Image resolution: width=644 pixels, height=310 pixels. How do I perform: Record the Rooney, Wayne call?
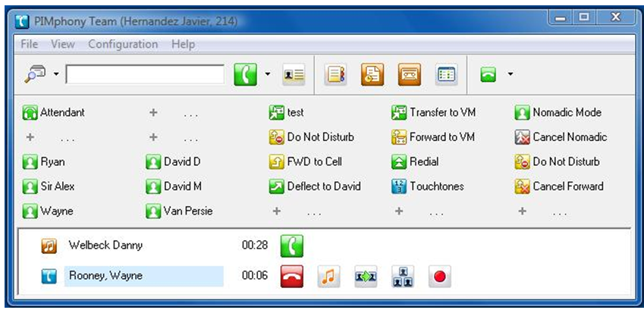439,276
